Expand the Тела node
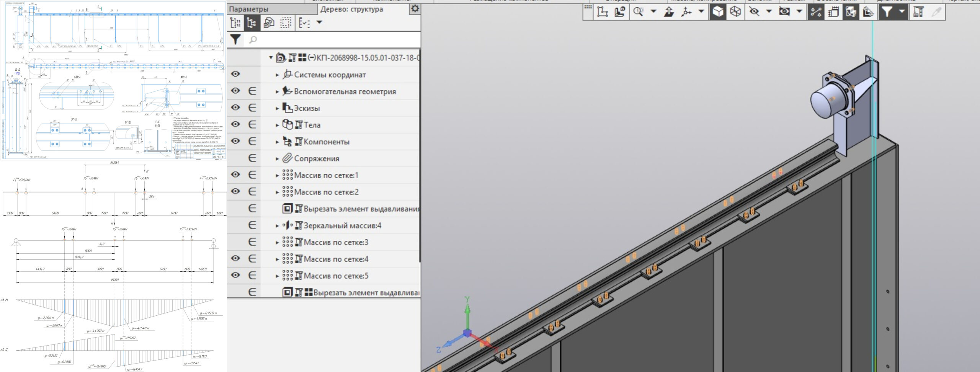This screenshot has height=372, width=980. pyautogui.click(x=278, y=126)
